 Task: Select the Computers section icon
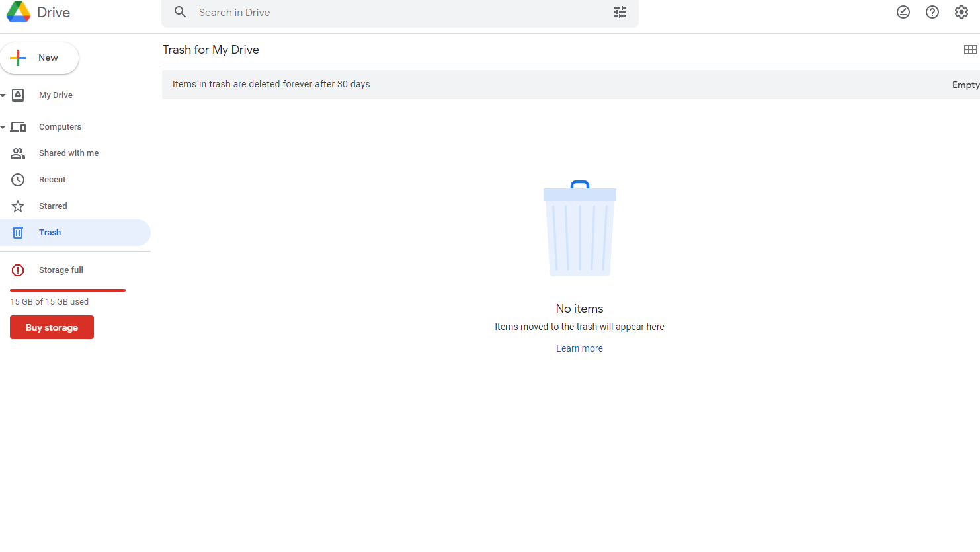pyautogui.click(x=18, y=126)
